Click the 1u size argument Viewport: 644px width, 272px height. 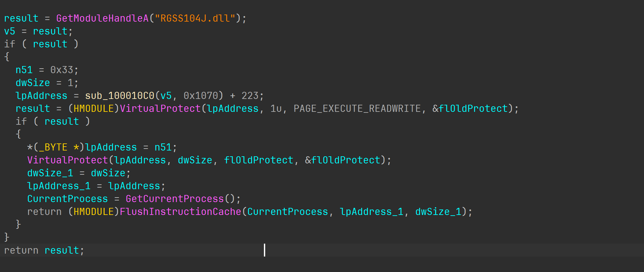[x=276, y=109]
